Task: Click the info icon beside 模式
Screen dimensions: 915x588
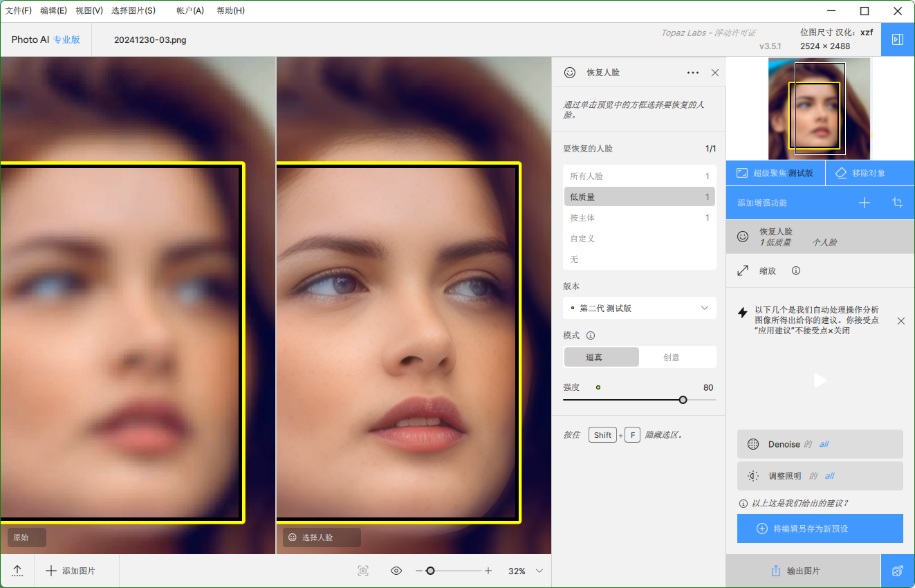Action: click(591, 336)
